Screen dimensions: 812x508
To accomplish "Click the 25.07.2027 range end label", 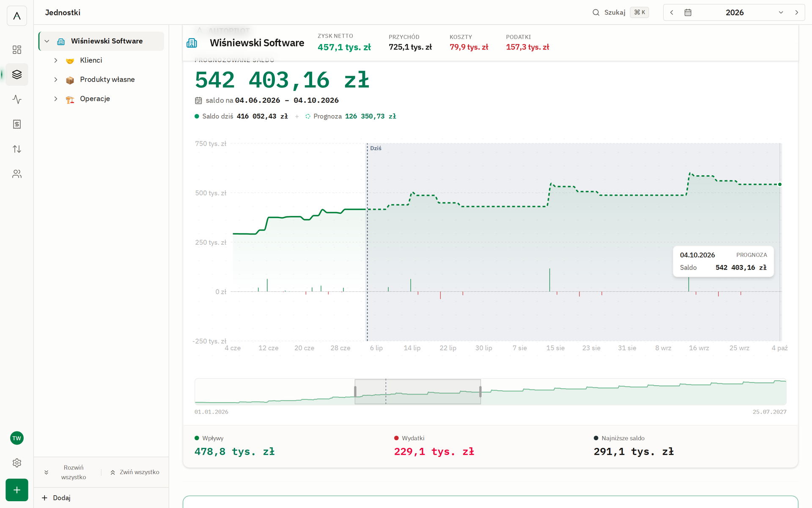I will [x=770, y=412].
